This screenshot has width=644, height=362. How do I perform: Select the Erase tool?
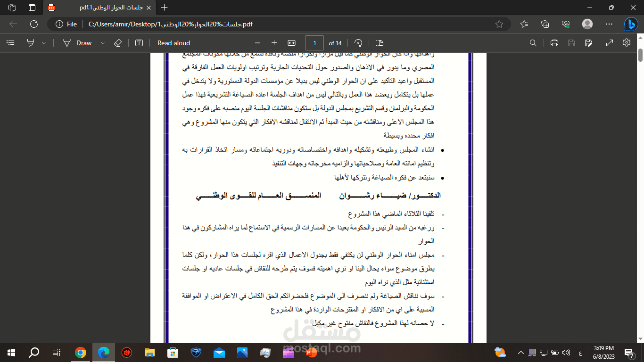coord(118,43)
